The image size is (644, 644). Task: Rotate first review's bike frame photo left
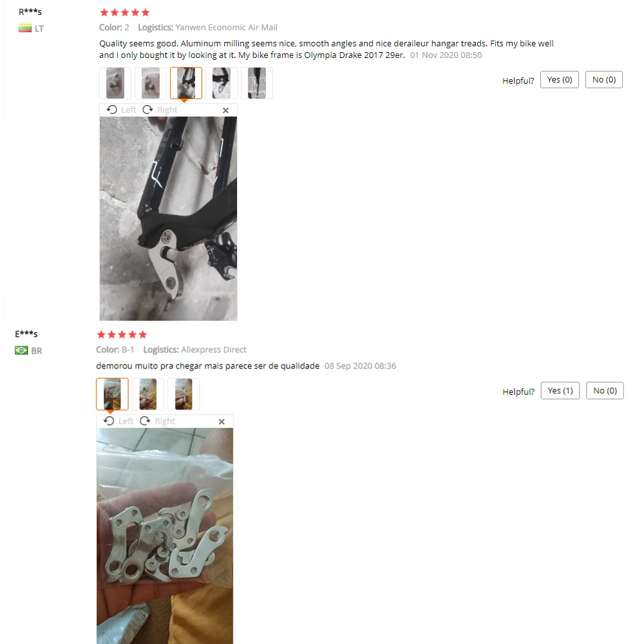[121, 109]
